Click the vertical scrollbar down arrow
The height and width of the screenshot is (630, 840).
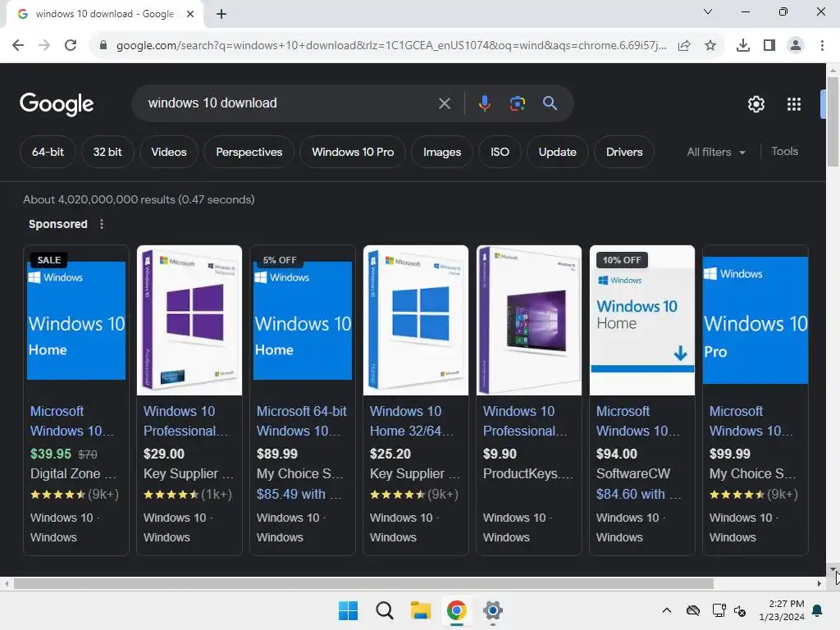[x=833, y=569]
